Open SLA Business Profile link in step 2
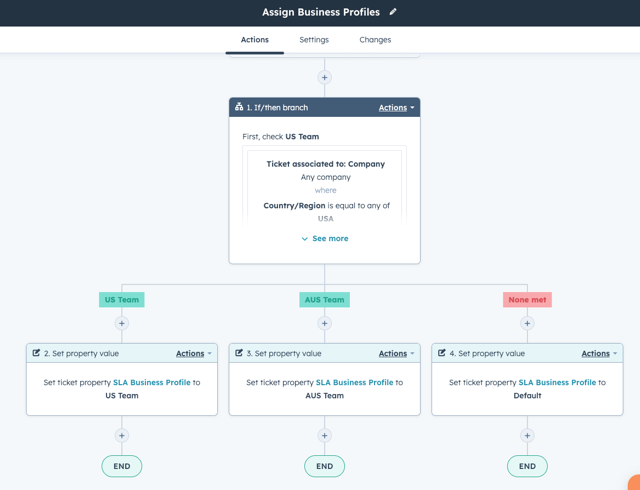The image size is (640, 490). (152, 383)
